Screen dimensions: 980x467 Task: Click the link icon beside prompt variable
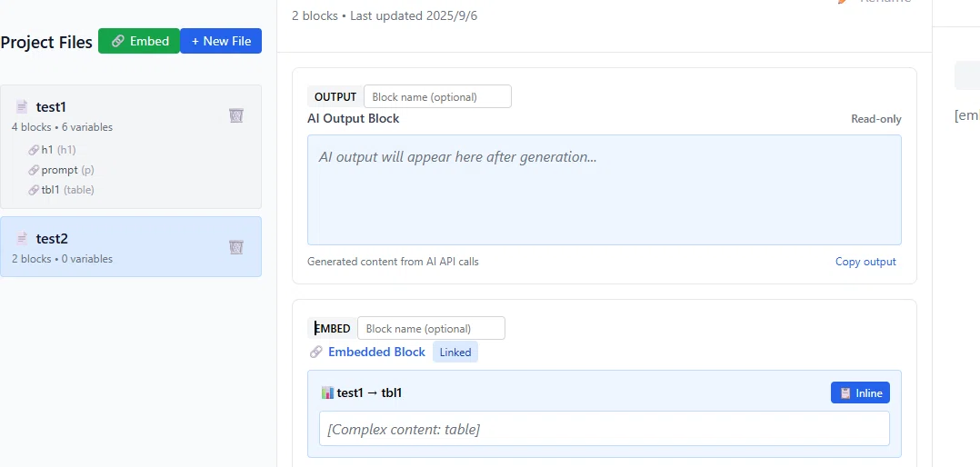[34, 170]
